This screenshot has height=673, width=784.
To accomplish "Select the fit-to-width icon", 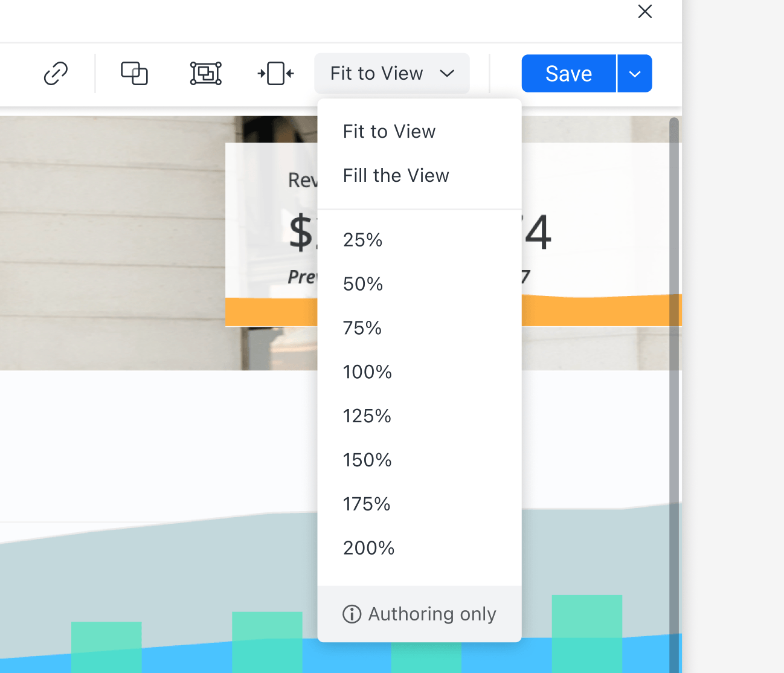I will coord(275,73).
